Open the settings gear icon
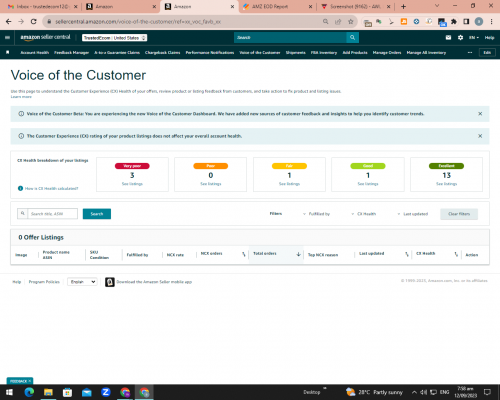 pos(460,37)
